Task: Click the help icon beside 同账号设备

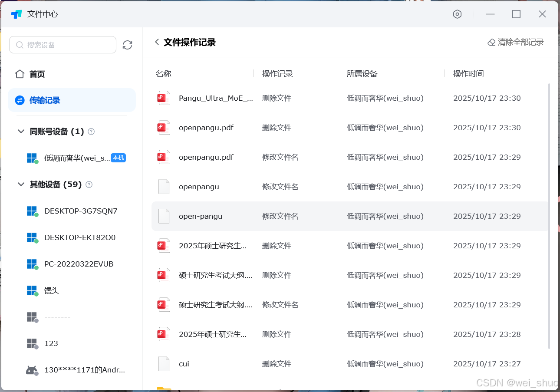Action: [x=91, y=132]
